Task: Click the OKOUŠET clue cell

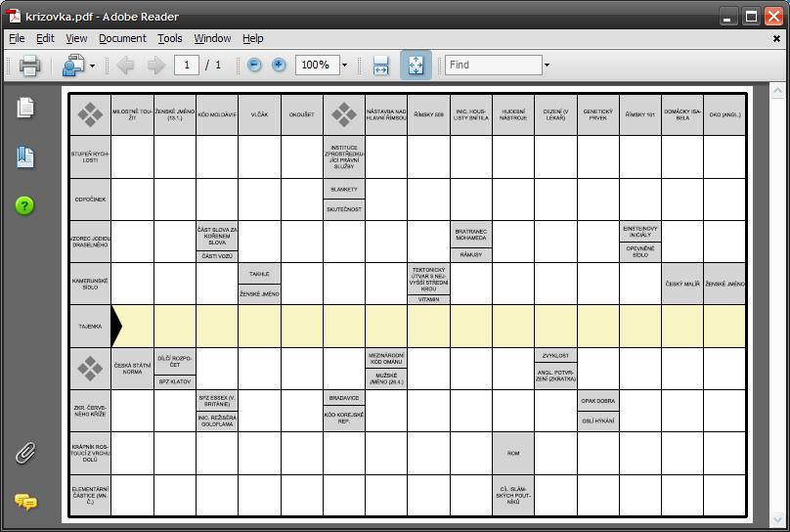Action: (x=302, y=114)
